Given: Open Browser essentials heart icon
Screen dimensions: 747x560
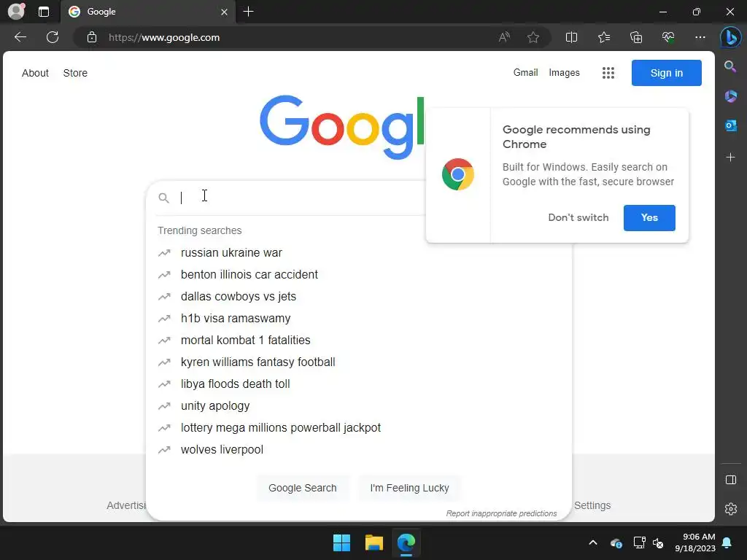Looking at the screenshot, I should coord(668,37).
